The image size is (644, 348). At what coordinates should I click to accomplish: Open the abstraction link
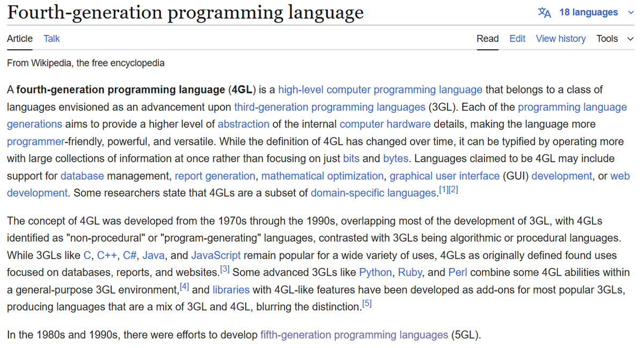click(244, 124)
